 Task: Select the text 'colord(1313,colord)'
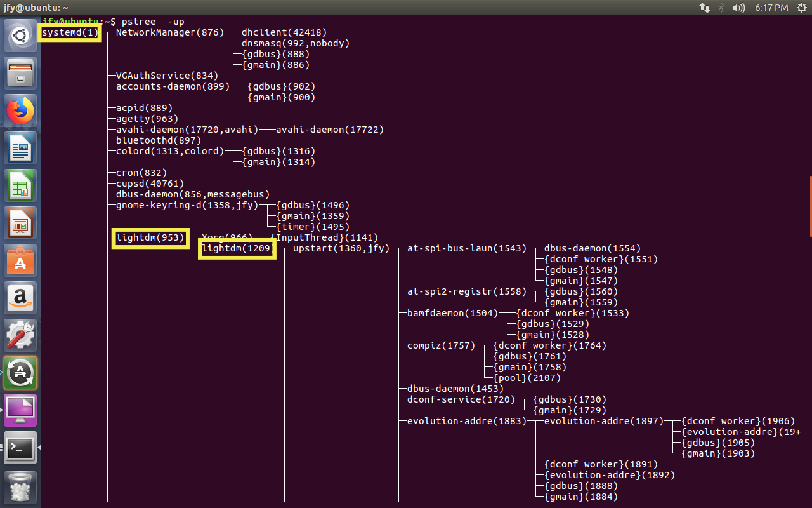[x=170, y=151]
